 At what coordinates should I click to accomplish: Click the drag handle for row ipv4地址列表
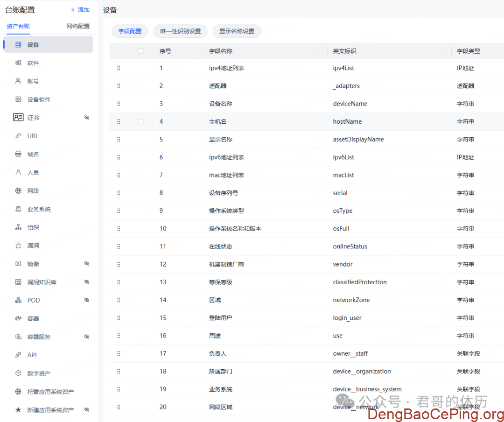(119, 68)
